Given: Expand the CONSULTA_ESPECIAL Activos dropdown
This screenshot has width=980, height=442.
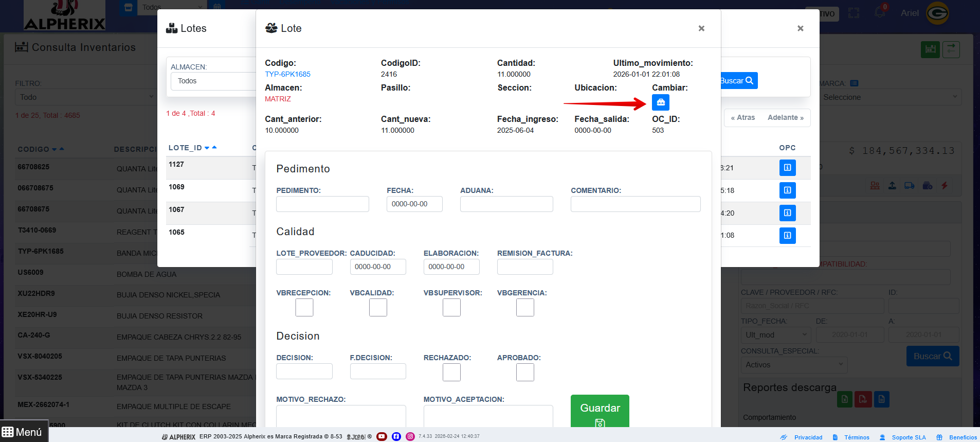Looking at the screenshot, I should [x=793, y=365].
